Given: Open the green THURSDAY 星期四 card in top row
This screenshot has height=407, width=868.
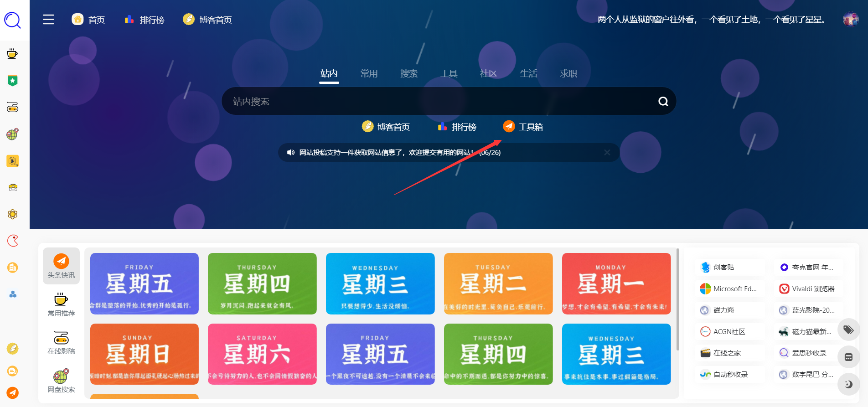Looking at the screenshot, I should coord(262,283).
